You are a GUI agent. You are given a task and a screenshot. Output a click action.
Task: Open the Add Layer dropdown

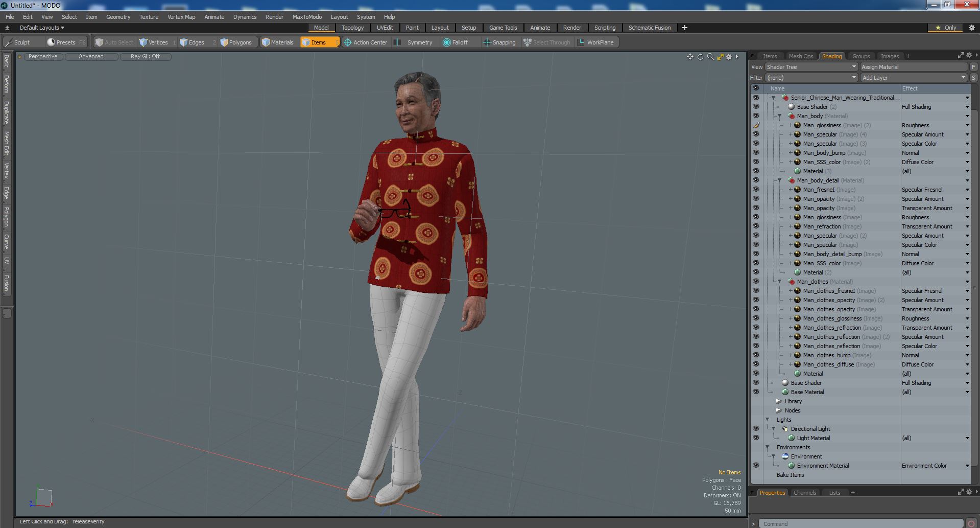click(914, 78)
